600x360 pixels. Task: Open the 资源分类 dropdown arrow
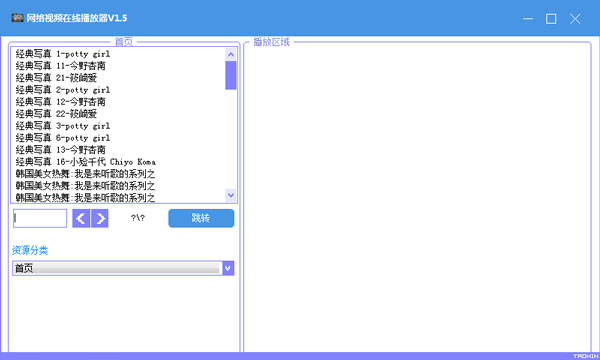(228, 269)
